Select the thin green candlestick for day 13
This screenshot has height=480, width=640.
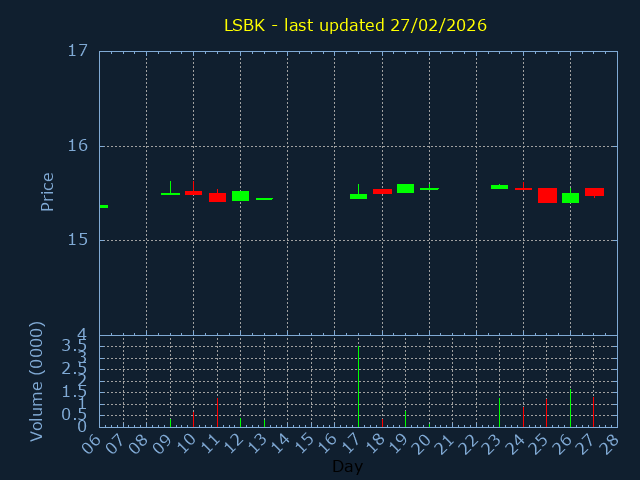264,199
